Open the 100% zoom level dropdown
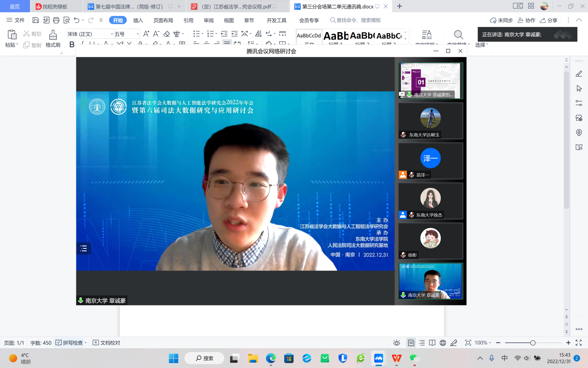The height and width of the screenshot is (368, 588). (483, 343)
